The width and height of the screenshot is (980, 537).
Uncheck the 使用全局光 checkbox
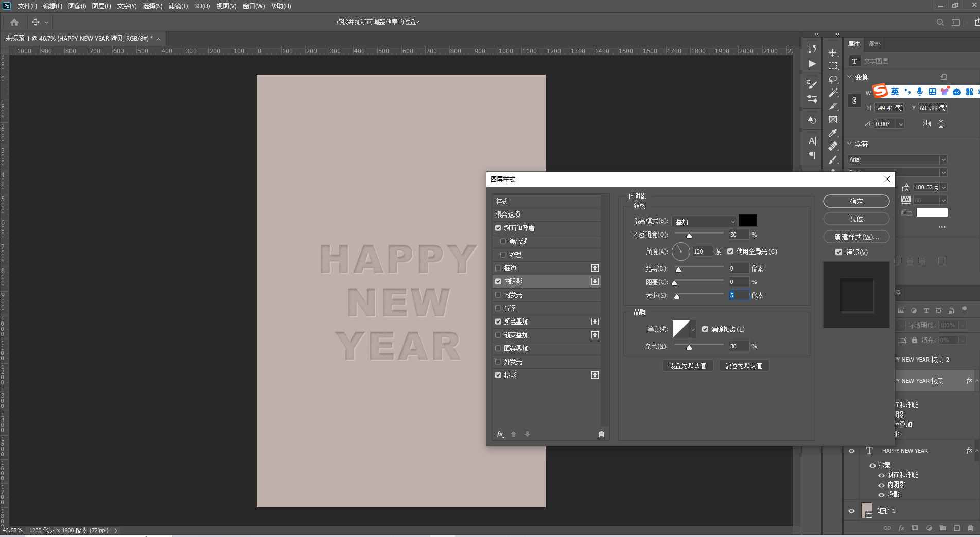[x=730, y=252]
